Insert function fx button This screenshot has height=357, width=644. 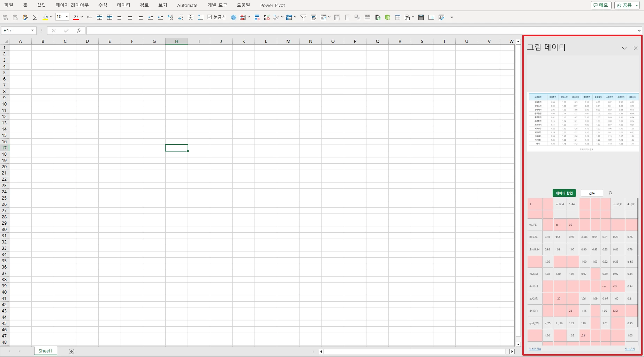[79, 31]
